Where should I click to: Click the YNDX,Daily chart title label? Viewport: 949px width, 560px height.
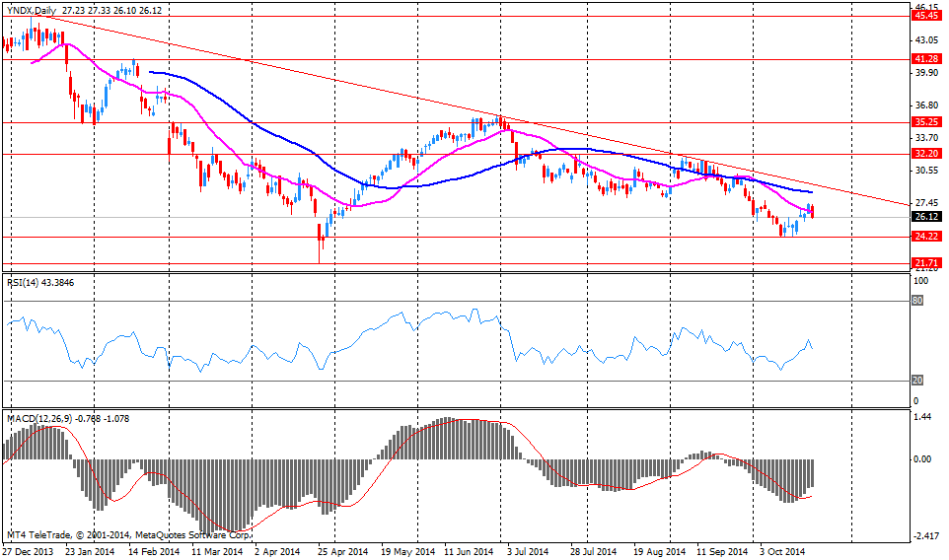click(33, 9)
